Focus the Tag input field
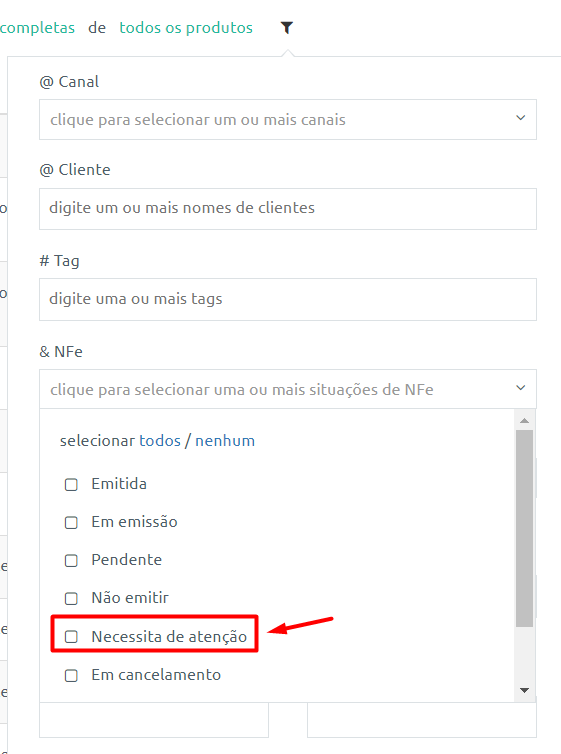The image size is (561, 754). point(287,299)
